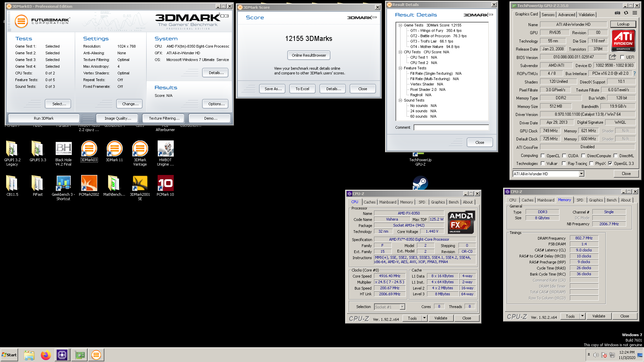The width and height of the screenshot is (644, 362).
Task: Select the PCMark 10 desktop icon
Action: tap(165, 186)
